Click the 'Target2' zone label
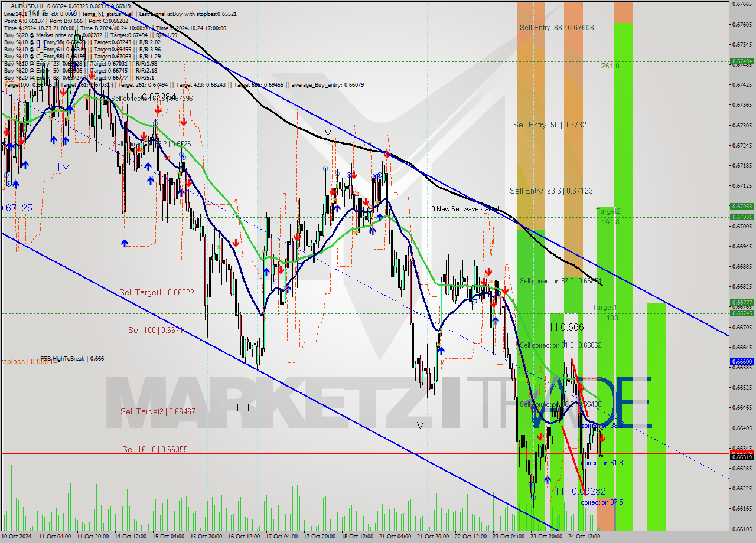Screen dimensions: 756x543 pyautogui.click(x=608, y=211)
